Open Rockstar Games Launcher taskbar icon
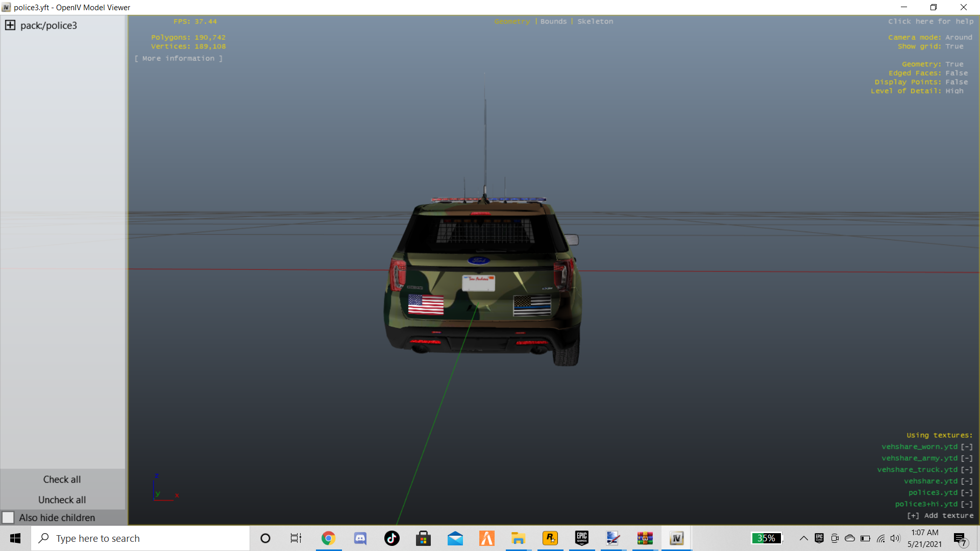Viewport: 980px width, 551px height. click(550, 538)
